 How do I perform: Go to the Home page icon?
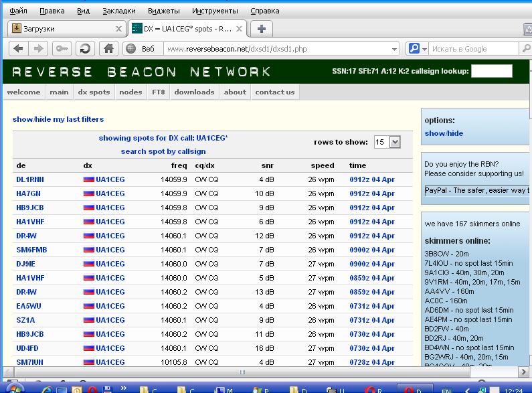(108, 49)
